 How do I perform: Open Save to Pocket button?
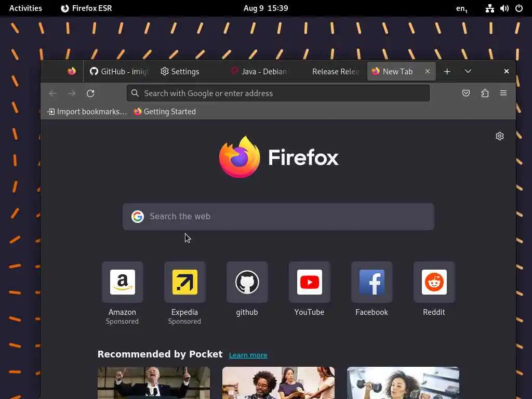pyautogui.click(x=466, y=93)
